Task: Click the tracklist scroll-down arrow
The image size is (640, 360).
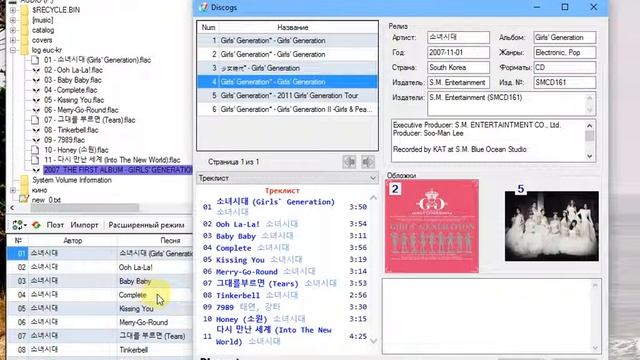Action: [x=373, y=341]
